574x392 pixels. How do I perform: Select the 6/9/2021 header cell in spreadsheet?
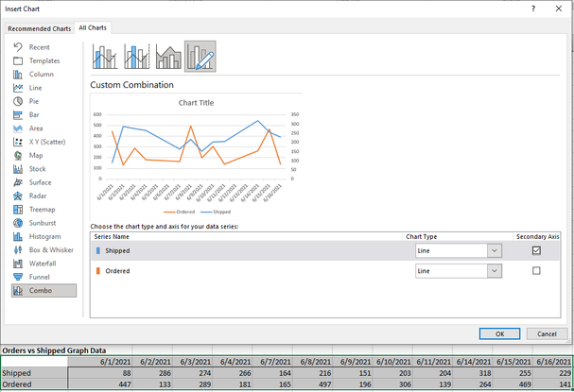coord(352,362)
